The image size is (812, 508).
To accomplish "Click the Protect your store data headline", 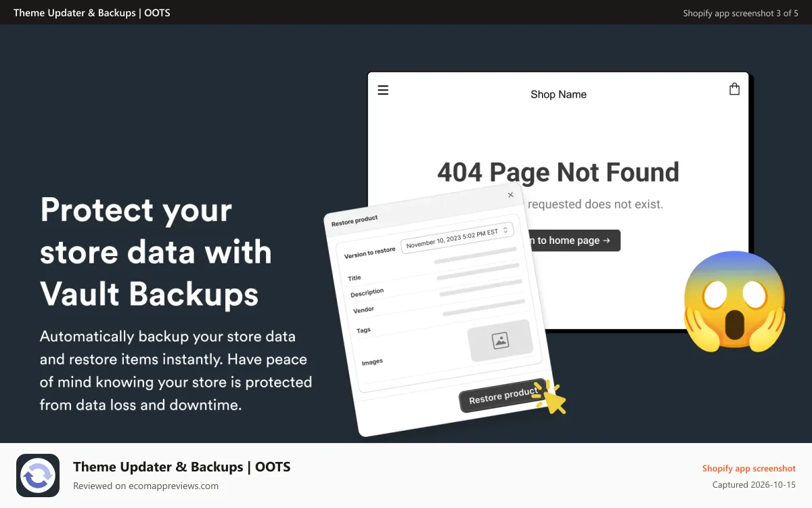I will pyautogui.click(x=156, y=251).
